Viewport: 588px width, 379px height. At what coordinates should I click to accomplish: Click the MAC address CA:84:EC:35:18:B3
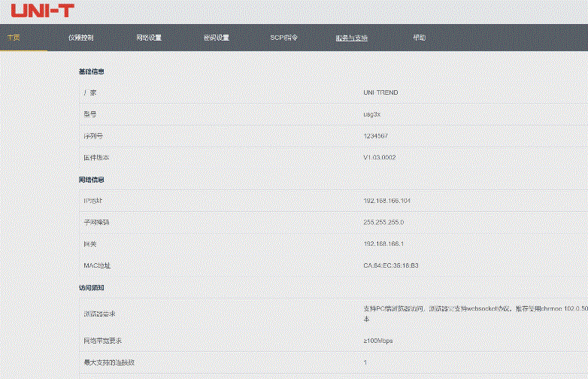click(390, 265)
